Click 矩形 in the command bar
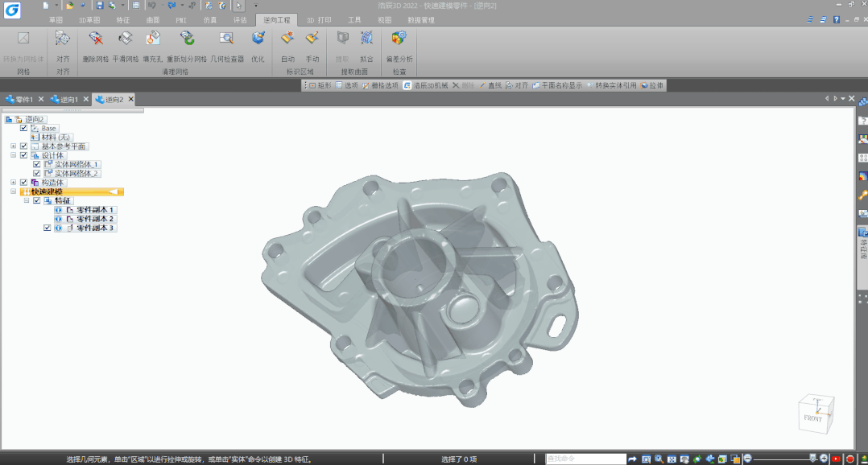Viewport: 868px width, 465px height. tap(320, 85)
